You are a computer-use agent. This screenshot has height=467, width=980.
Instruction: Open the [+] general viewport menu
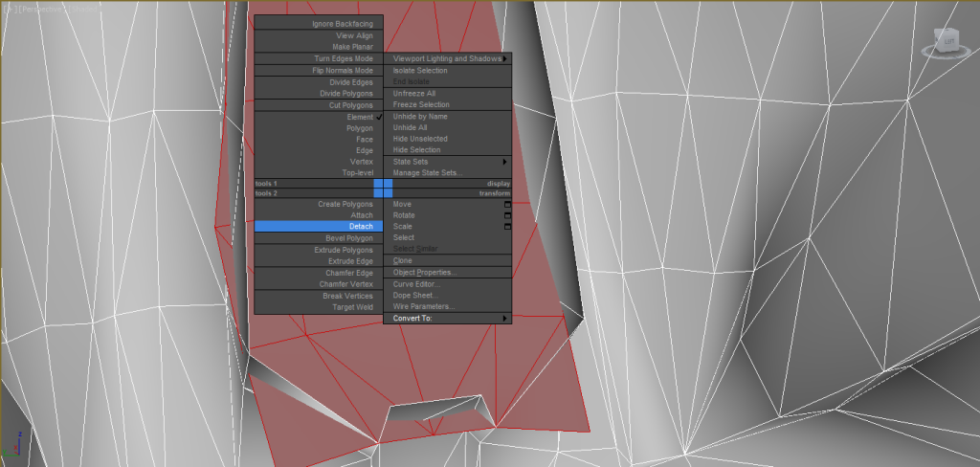[x=9, y=11]
